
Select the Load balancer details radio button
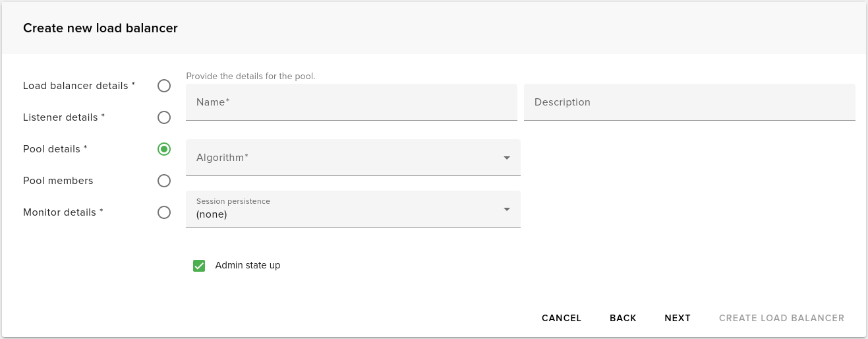click(x=164, y=86)
